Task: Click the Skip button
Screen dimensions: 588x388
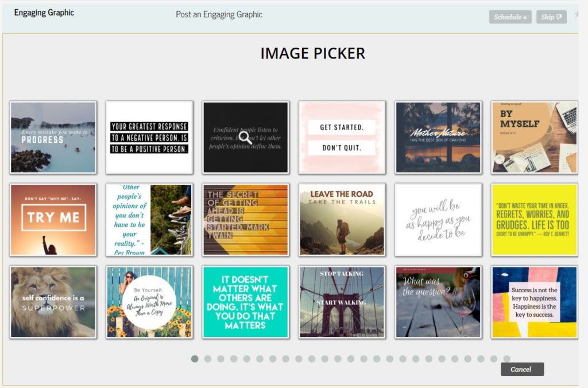Action: pyautogui.click(x=551, y=17)
